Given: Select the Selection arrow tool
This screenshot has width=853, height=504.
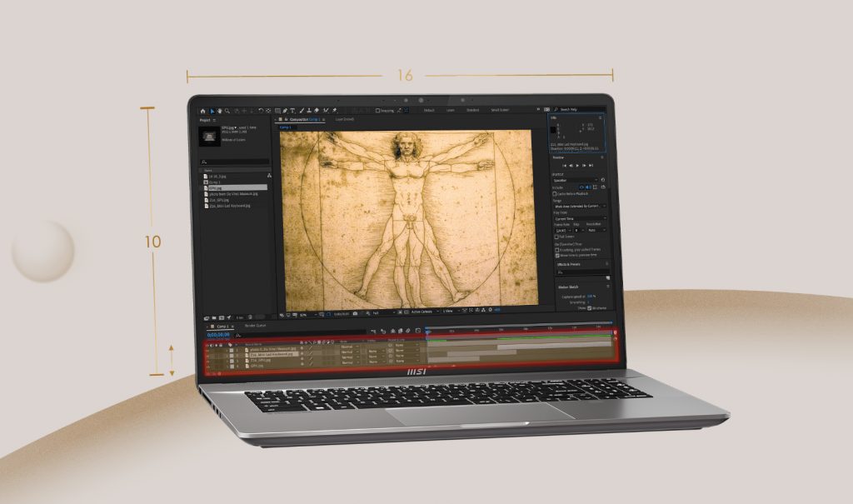Looking at the screenshot, I should coord(212,111).
